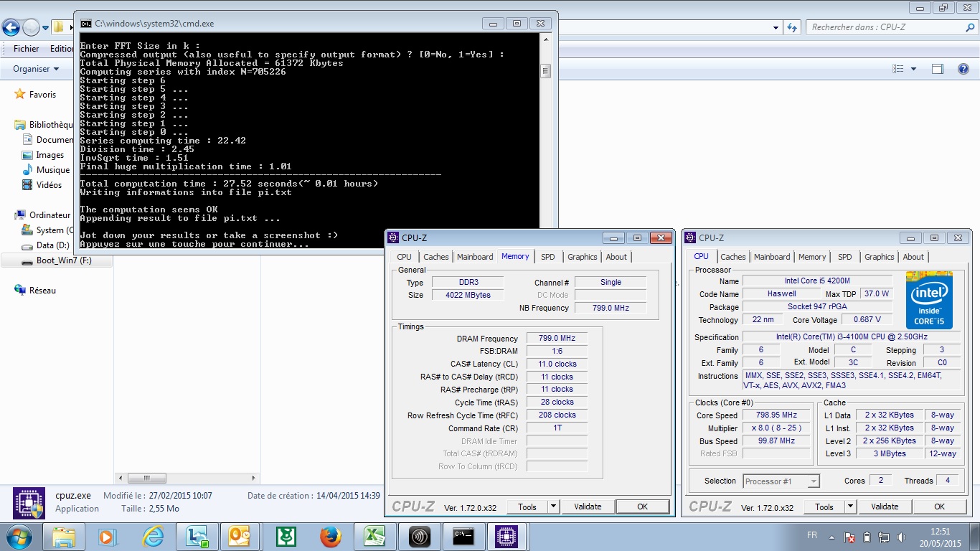This screenshot has height=551, width=980.
Task: Open About tab in CPU CPU-Z window
Action: [913, 257]
